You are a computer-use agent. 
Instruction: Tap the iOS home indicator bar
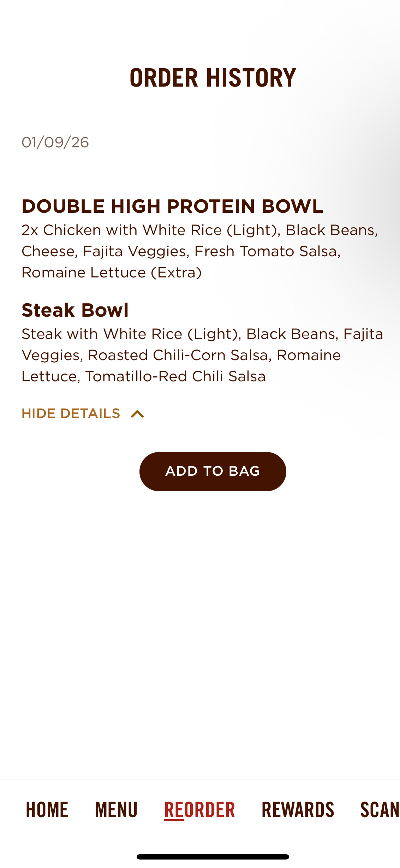213,857
